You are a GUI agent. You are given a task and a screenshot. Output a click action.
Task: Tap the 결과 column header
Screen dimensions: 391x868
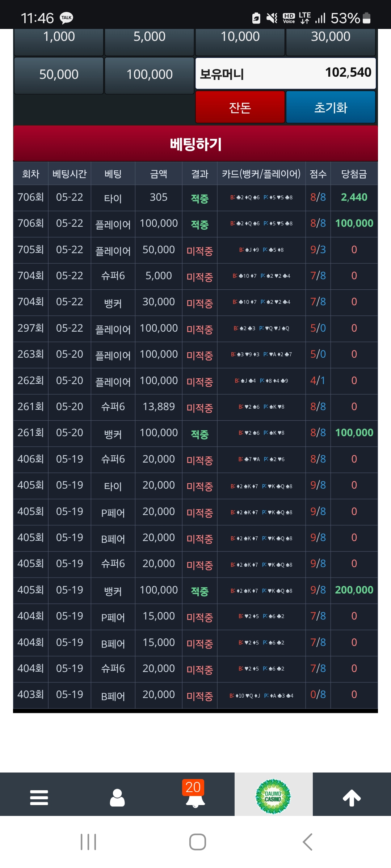[x=199, y=174]
